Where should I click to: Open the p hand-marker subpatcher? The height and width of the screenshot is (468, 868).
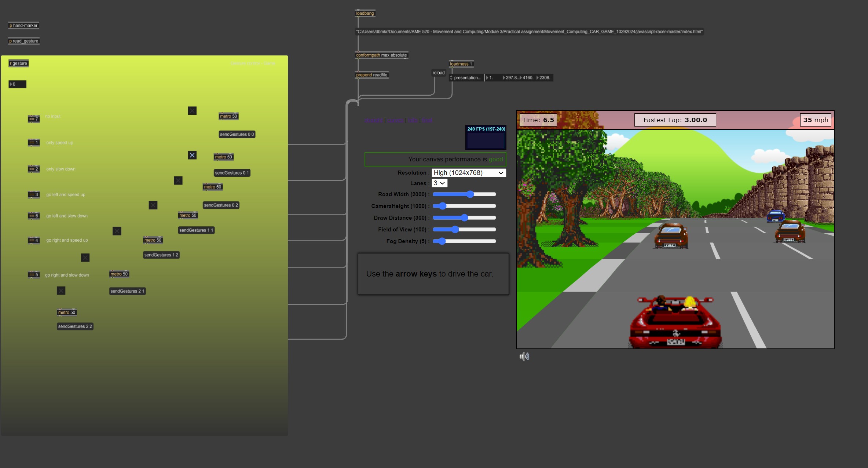(23, 25)
